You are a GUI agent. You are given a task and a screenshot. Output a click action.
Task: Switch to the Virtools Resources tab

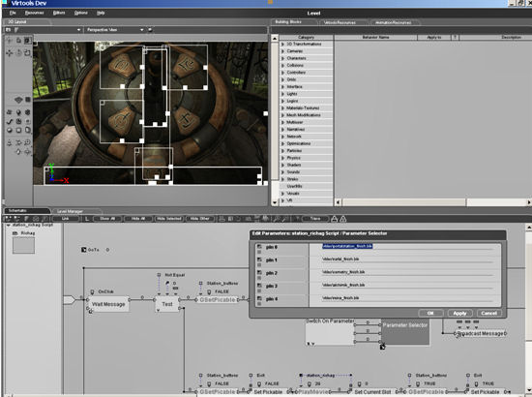[x=340, y=22]
